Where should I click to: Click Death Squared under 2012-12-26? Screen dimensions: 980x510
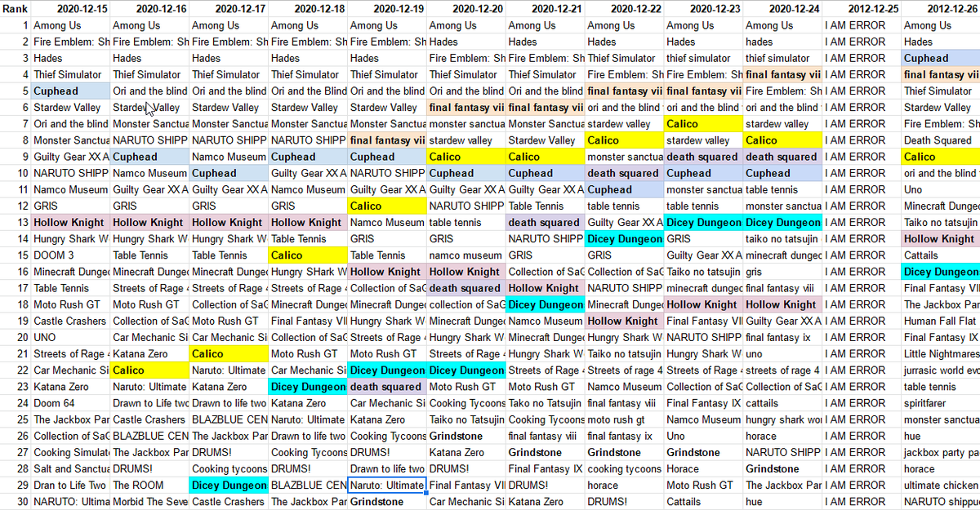[x=941, y=140]
